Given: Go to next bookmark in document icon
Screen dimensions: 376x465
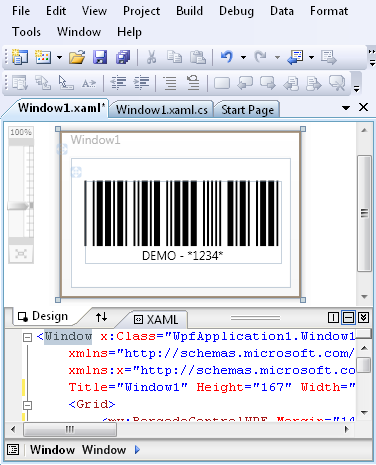Looking at the screenshot, I should 314,83.
